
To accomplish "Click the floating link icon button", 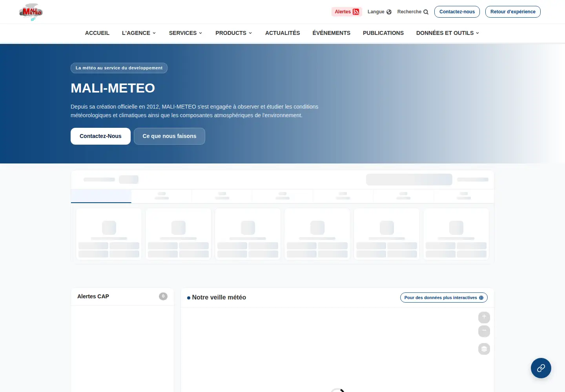I will click(541, 368).
